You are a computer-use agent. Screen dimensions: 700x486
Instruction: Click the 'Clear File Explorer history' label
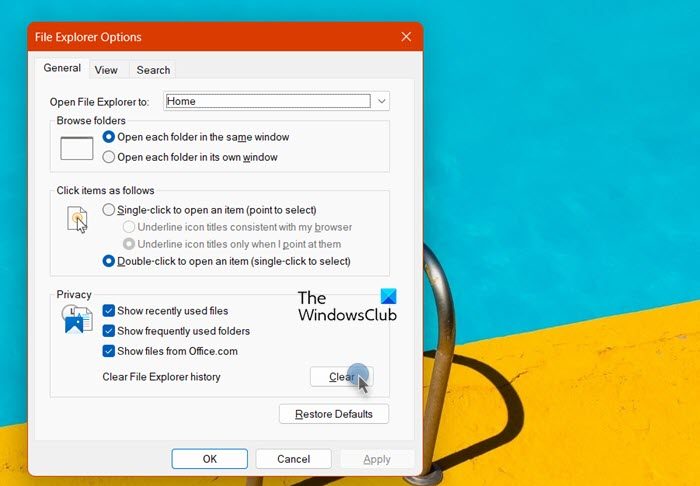tap(161, 377)
